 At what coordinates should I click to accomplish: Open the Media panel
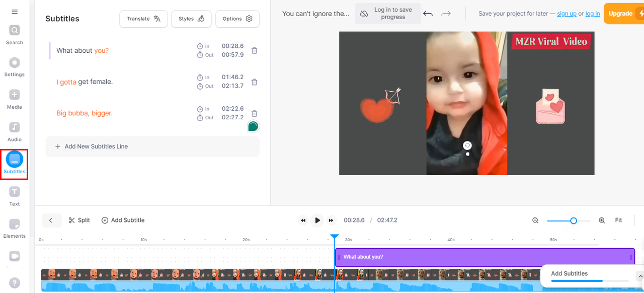point(15,100)
